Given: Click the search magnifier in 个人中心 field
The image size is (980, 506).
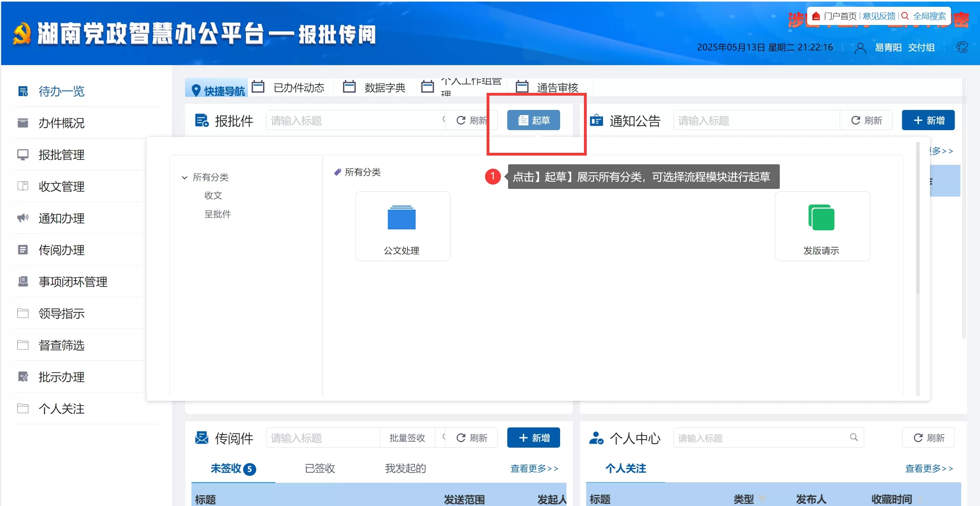Looking at the screenshot, I should click(853, 437).
